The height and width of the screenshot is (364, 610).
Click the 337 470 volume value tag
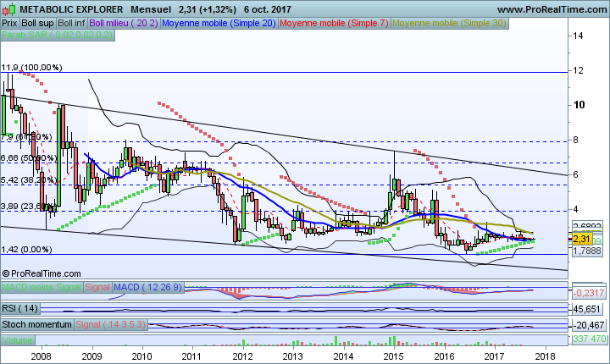(x=590, y=339)
